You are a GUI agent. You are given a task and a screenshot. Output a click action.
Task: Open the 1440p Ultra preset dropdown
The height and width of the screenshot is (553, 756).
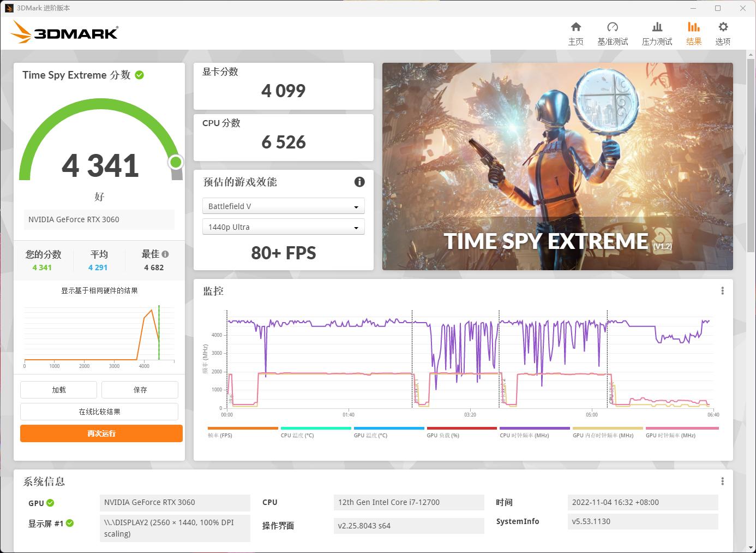(x=283, y=227)
